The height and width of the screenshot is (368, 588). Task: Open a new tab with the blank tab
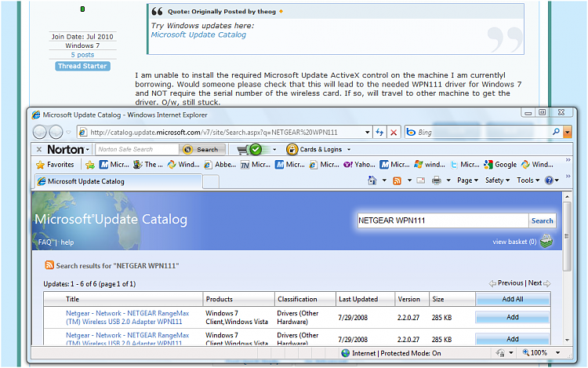[211, 182]
